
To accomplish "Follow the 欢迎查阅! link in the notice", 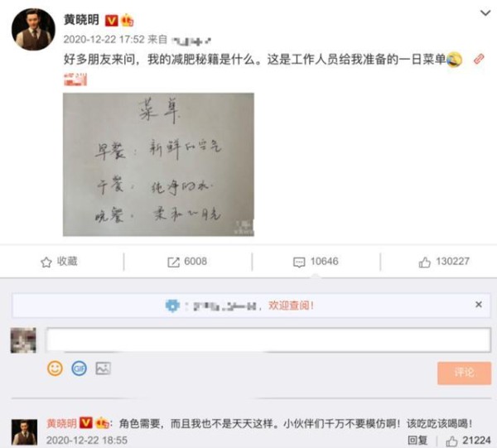I will coord(291,306).
